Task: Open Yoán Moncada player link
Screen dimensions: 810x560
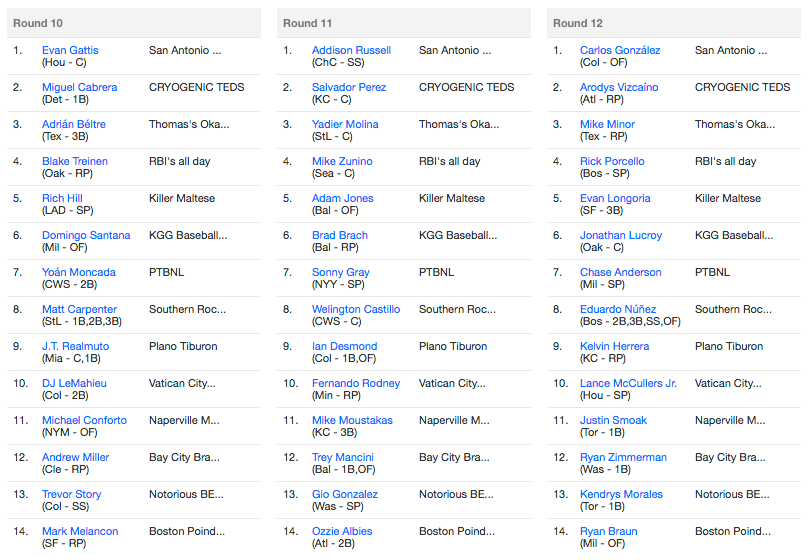Action: 79,272
